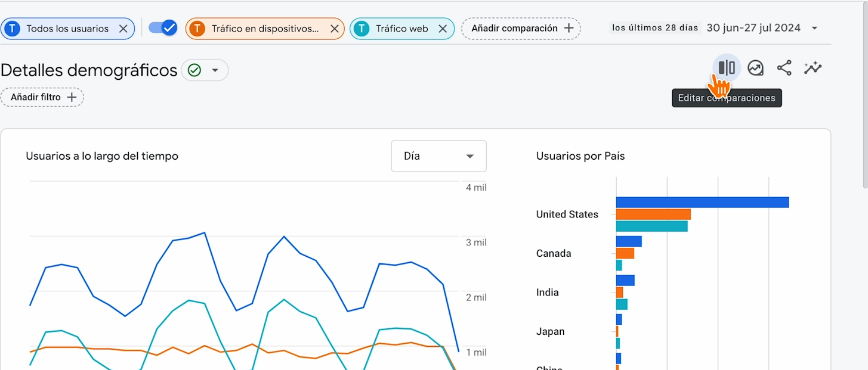Remove the Tráfico en dispositivos comparison

[334, 29]
